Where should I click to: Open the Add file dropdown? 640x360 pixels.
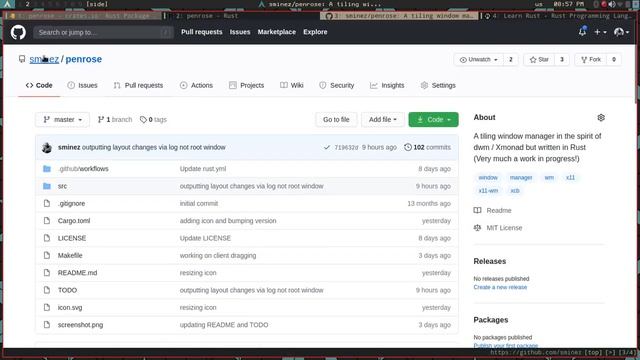(382, 120)
